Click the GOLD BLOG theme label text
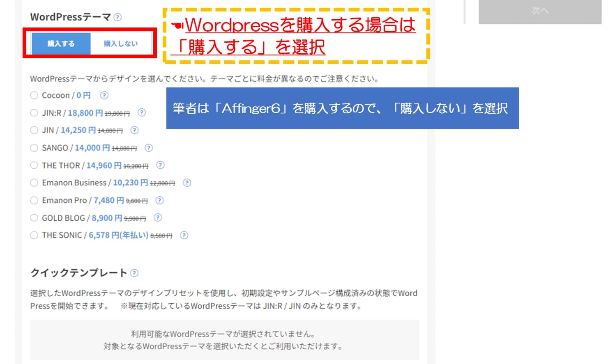Screen dimensions: 610x364 pos(94,218)
